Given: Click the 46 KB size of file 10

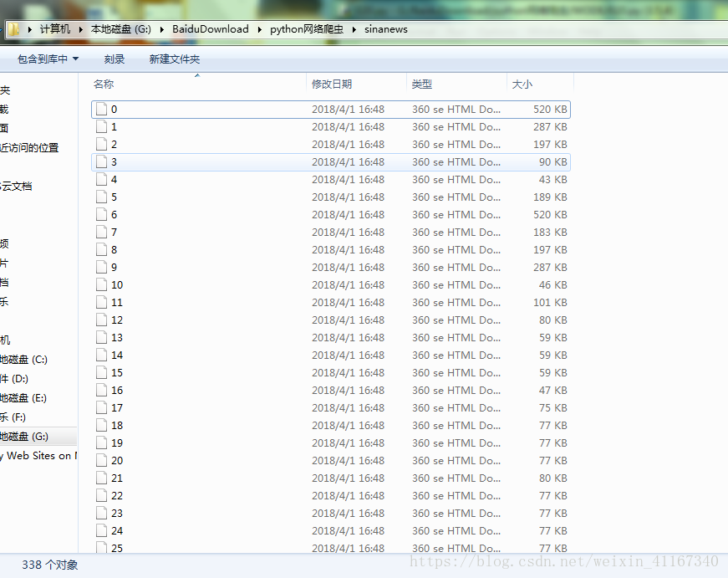Looking at the screenshot, I should pyautogui.click(x=553, y=285).
